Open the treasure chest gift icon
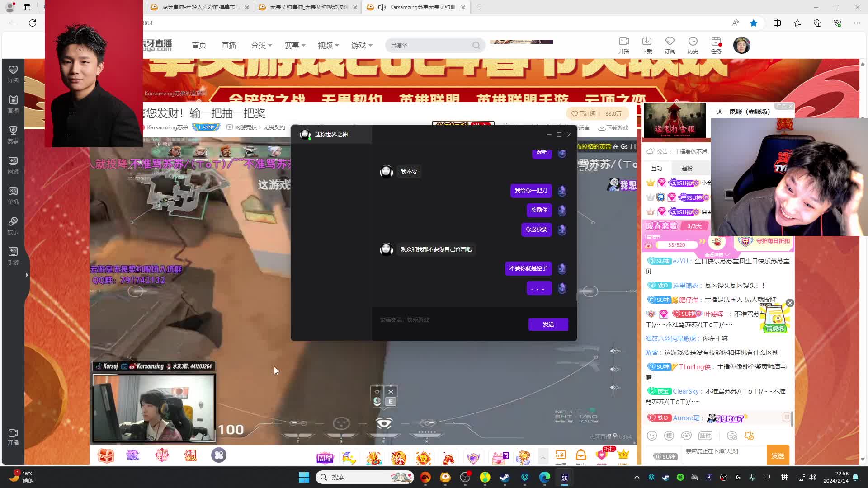The width and height of the screenshot is (868, 488). 106,455
